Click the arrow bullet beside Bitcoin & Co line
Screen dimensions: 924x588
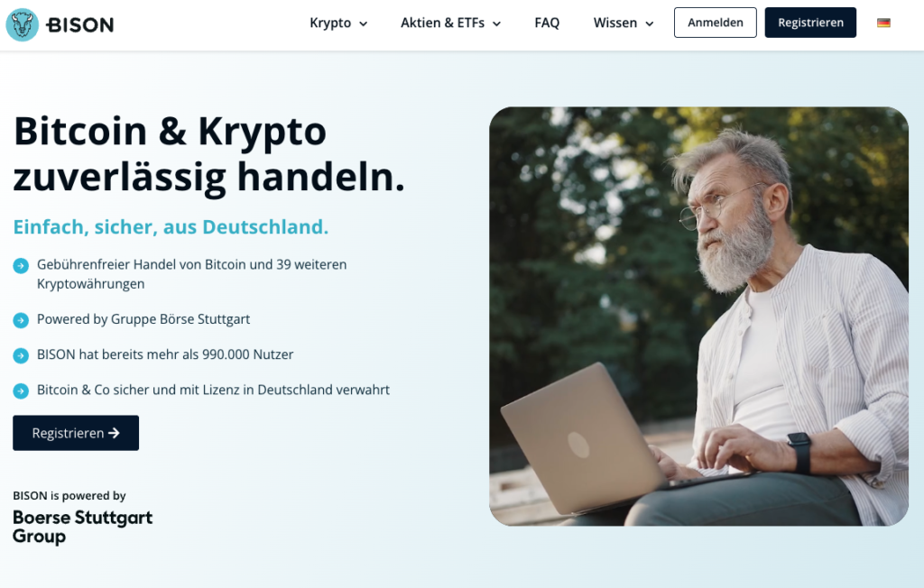(21, 390)
